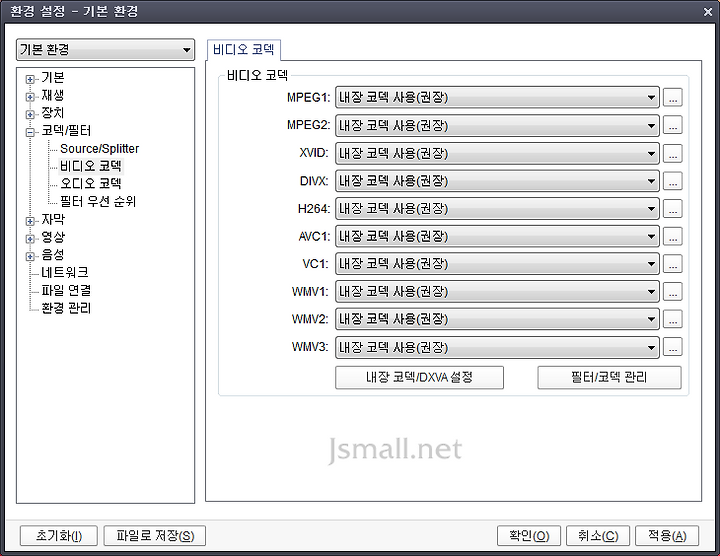
Task: Click the 초기화(I) reset button
Action: point(59,536)
